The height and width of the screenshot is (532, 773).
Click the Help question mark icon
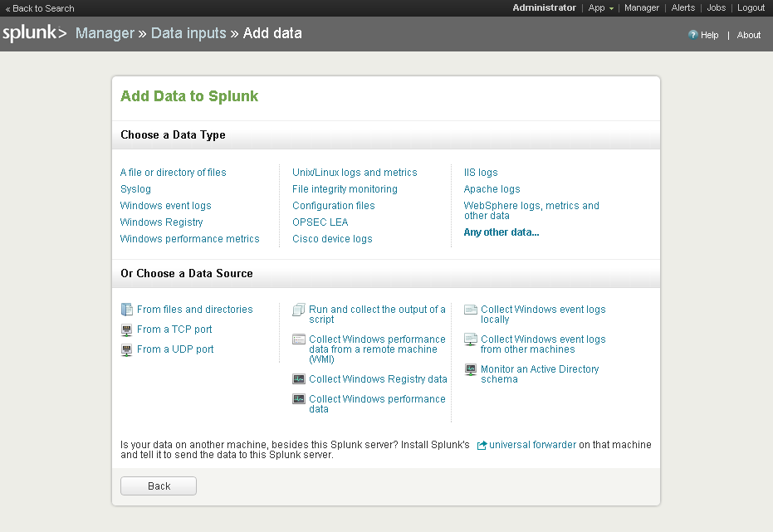pos(692,35)
